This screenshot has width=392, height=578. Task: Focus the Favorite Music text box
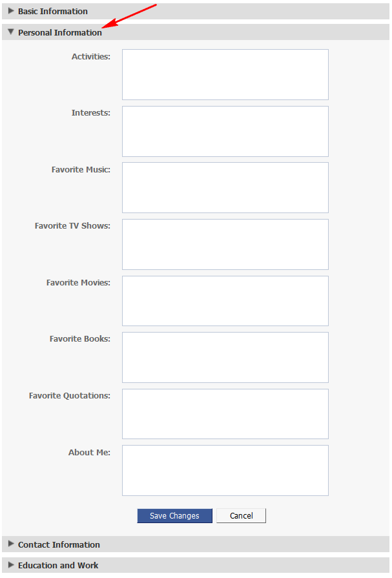(x=225, y=188)
